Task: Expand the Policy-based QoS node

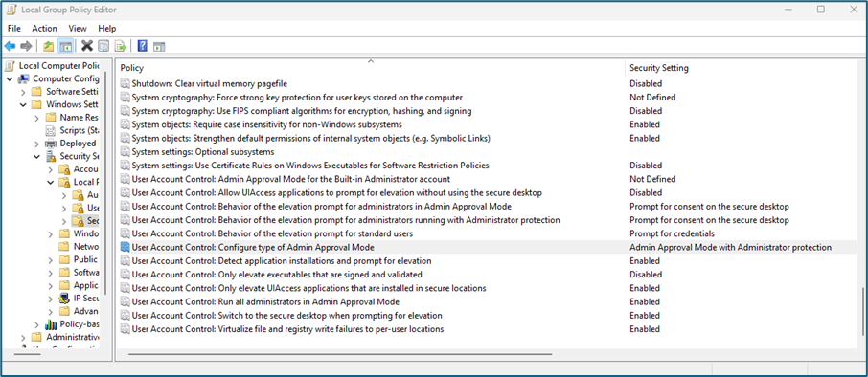Action: coord(36,324)
